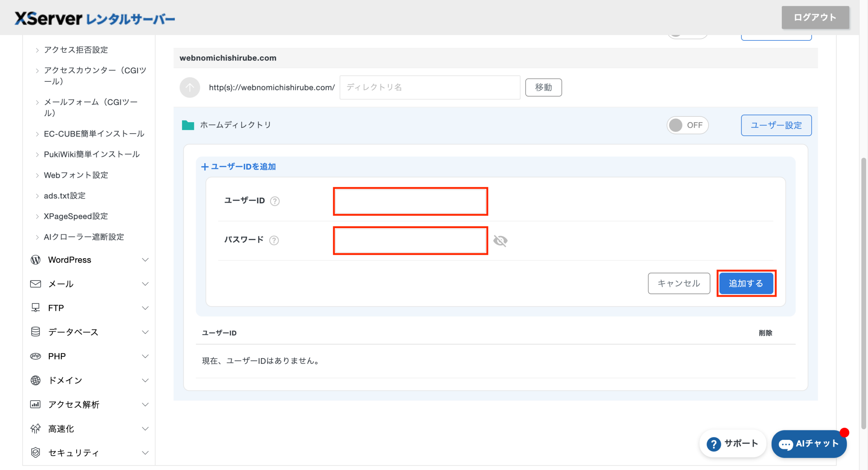Click the access analysis chart icon
This screenshot has height=470, width=868.
pos(36,404)
